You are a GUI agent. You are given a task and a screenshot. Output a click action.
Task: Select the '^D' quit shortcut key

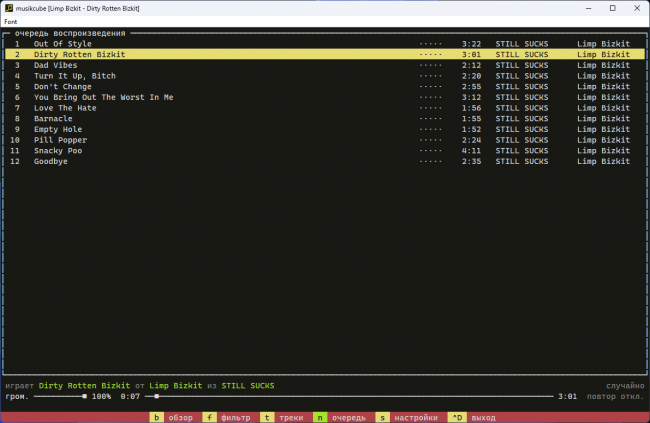pos(457,418)
